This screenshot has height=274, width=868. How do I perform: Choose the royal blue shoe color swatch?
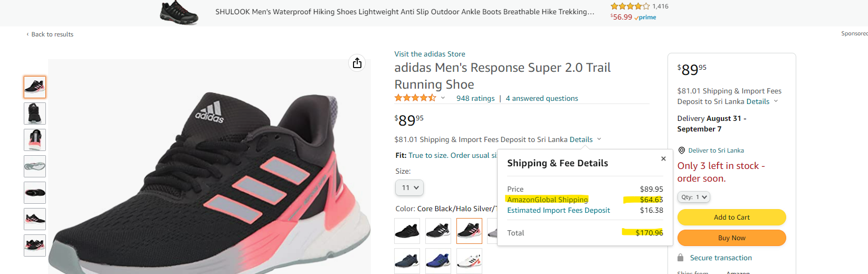coord(438,261)
